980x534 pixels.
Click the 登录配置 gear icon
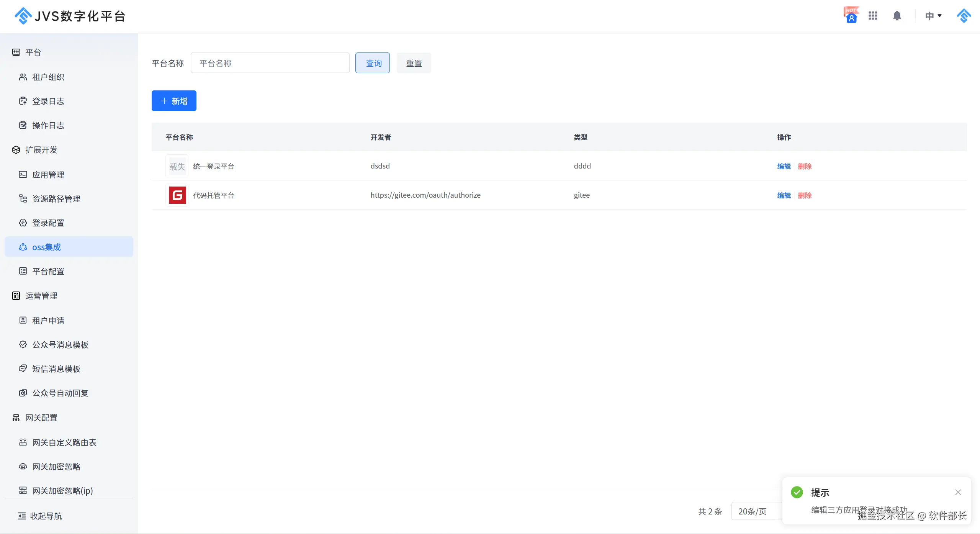tap(23, 223)
